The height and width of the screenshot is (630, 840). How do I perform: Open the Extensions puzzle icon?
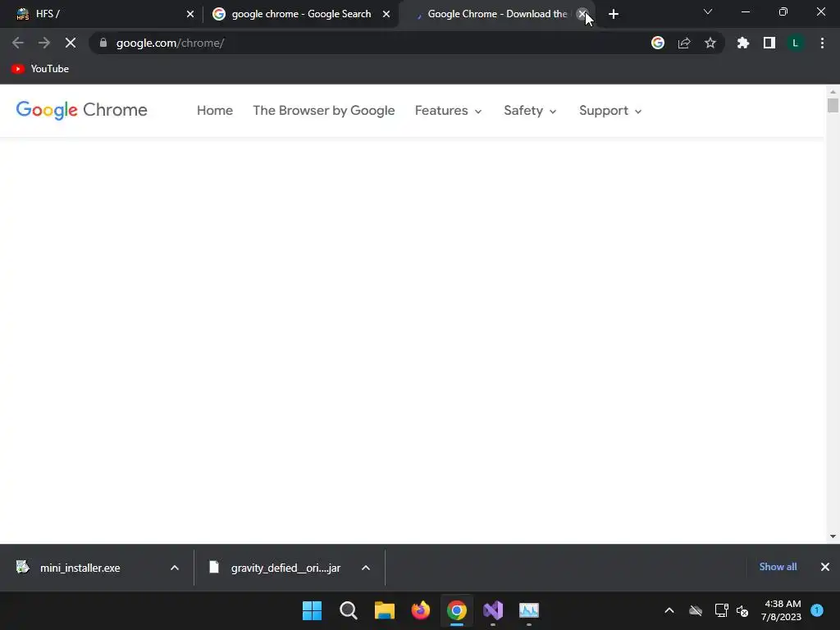point(743,43)
